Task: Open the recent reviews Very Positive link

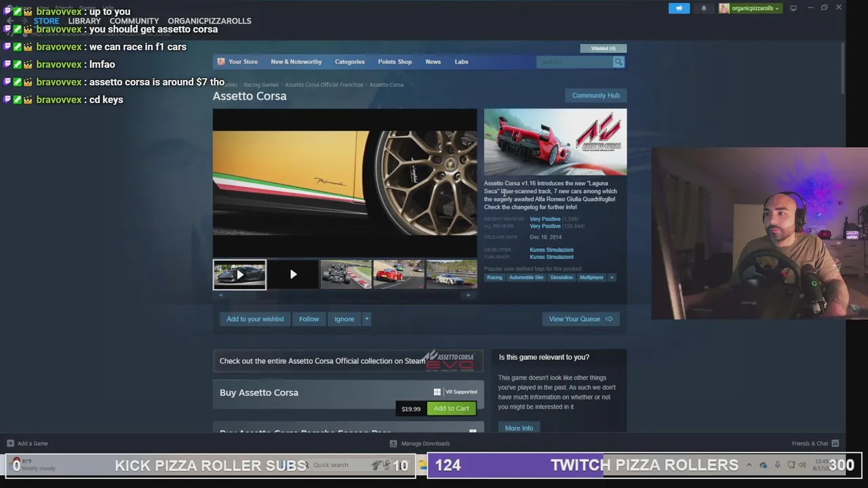Action: click(x=545, y=220)
